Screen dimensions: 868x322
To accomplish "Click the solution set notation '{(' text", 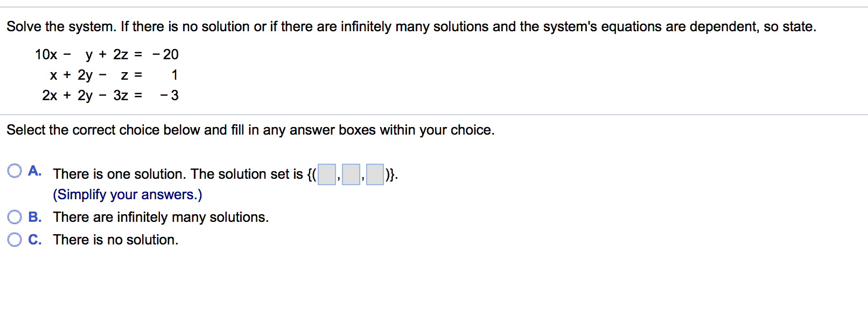I will [312, 174].
